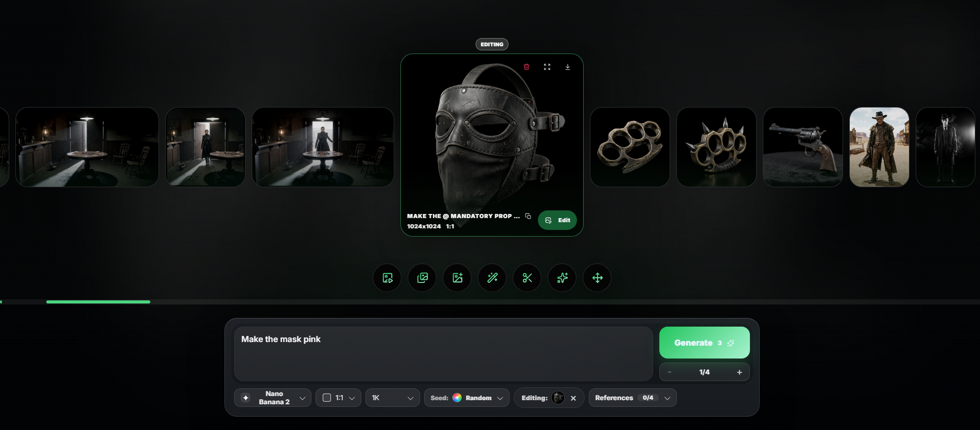Viewport: 980px width, 430px height.
Task: Click the image-to-video (image with play) icon
Action: [387, 278]
